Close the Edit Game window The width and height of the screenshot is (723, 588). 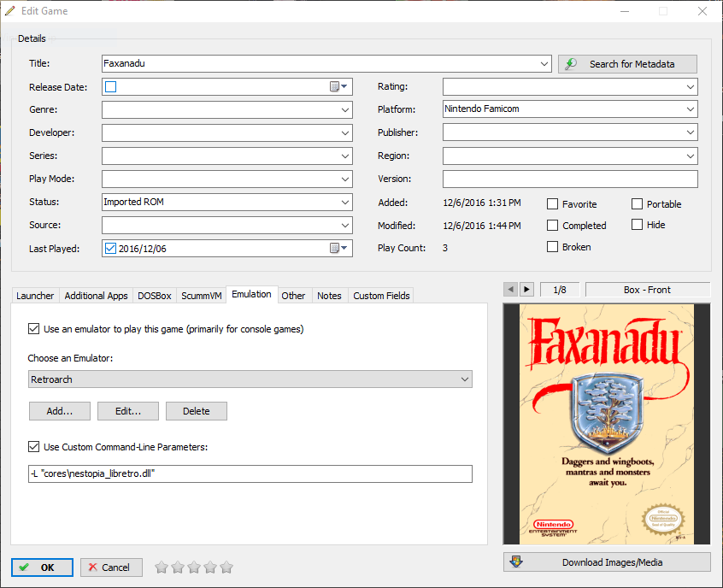(x=702, y=11)
